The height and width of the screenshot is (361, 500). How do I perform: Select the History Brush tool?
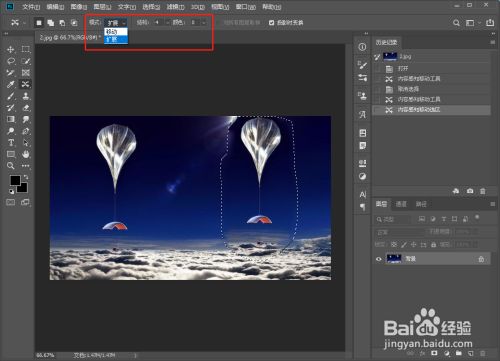(11, 108)
